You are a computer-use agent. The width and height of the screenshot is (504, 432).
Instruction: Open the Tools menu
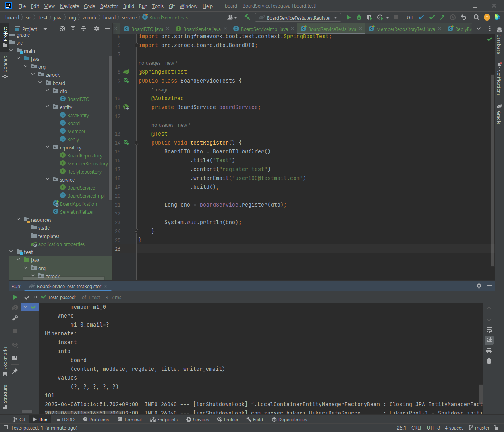pos(158,6)
